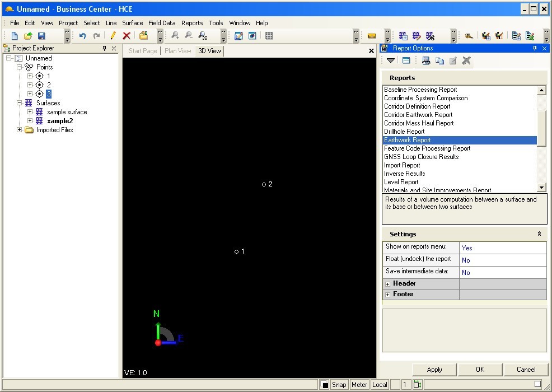Image resolution: width=552 pixels, height=392 pixels.
Task: Click the Reports list scrollbar down arrow
Action: click(x=541, y=188)
